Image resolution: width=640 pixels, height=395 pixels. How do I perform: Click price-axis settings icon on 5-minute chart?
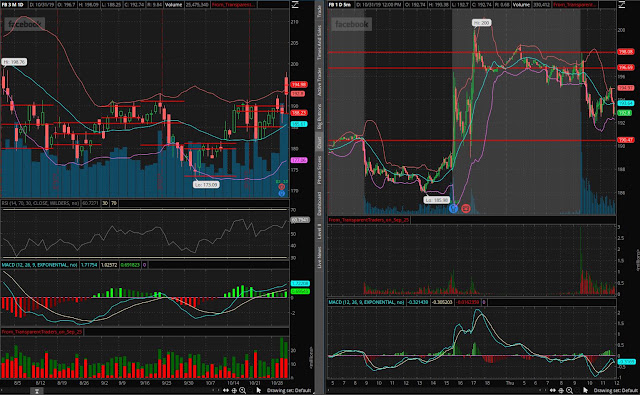[622, 4]
